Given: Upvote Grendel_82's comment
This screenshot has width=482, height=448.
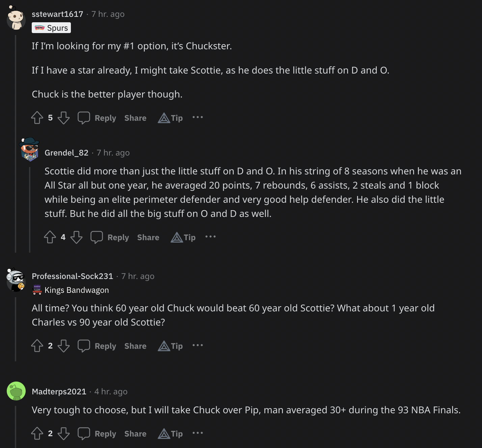Looking at the screenshot, I should click(50, 237).
